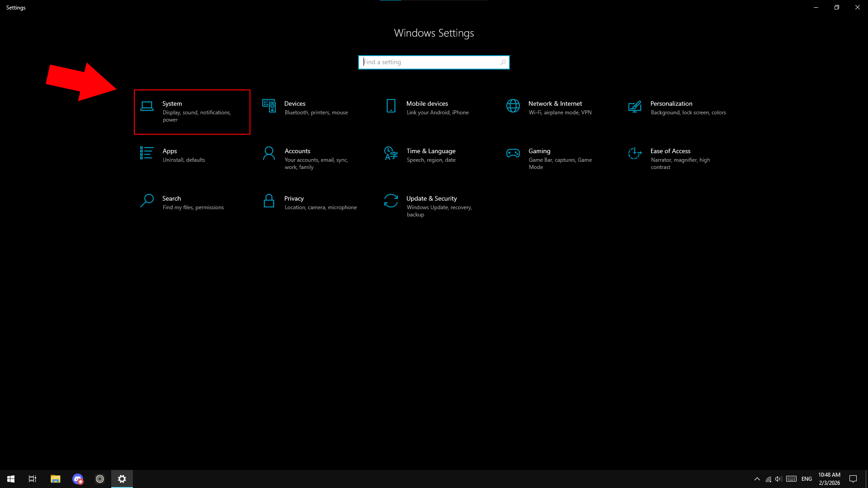The width and height of the screenshot is (868, 488).
Task: Click the volume speaker tray icon
Action: (x=778, y=479)
